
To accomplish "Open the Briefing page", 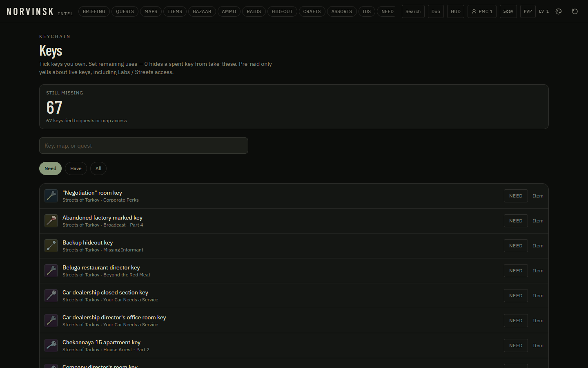I will (x=94, y=11).
